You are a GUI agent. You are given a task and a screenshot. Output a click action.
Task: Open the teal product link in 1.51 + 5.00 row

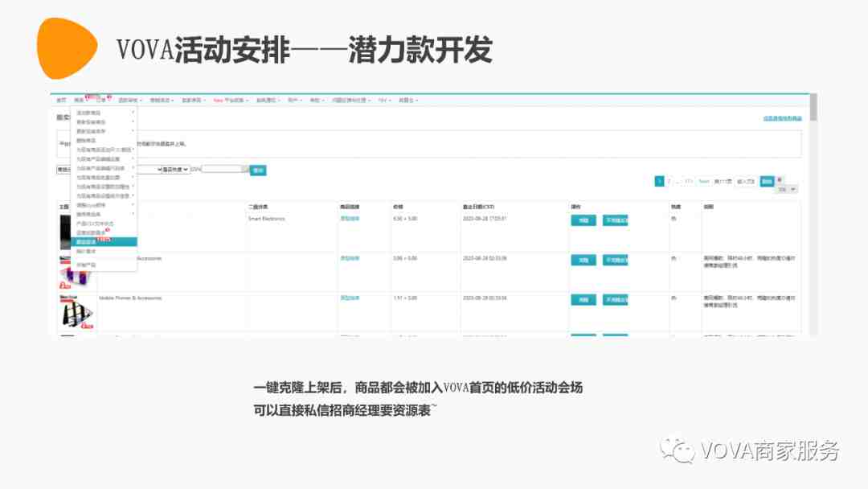(x=350, y=298)
